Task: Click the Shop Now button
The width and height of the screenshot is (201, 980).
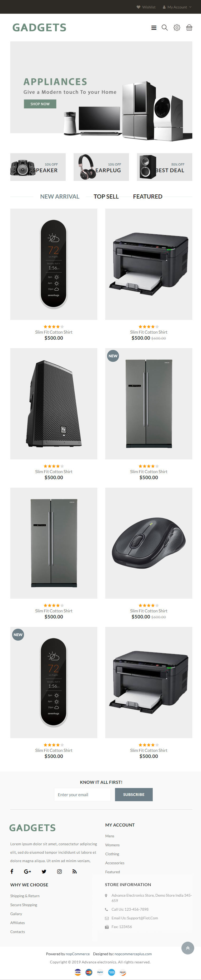Action: pyautogui.click(x=40, y=104)
